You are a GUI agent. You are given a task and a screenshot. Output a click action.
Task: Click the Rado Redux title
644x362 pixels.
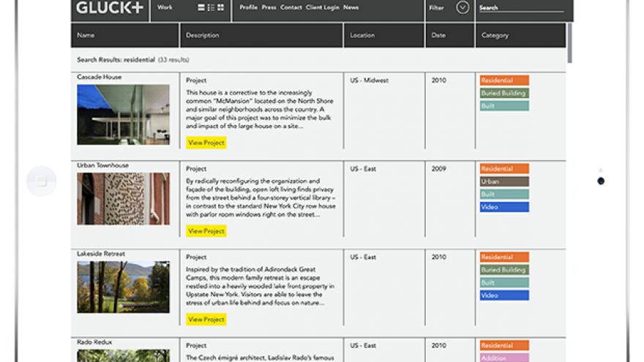[x=94, y=342]
